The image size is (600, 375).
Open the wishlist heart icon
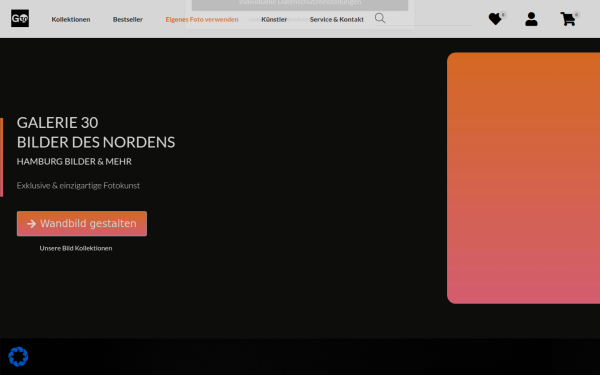tap(495, 19)
